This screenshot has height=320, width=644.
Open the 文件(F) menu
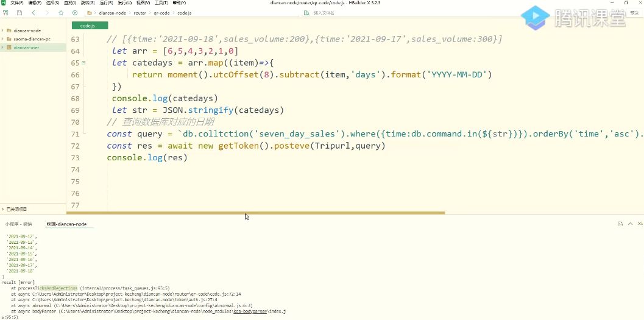(17, 3)
